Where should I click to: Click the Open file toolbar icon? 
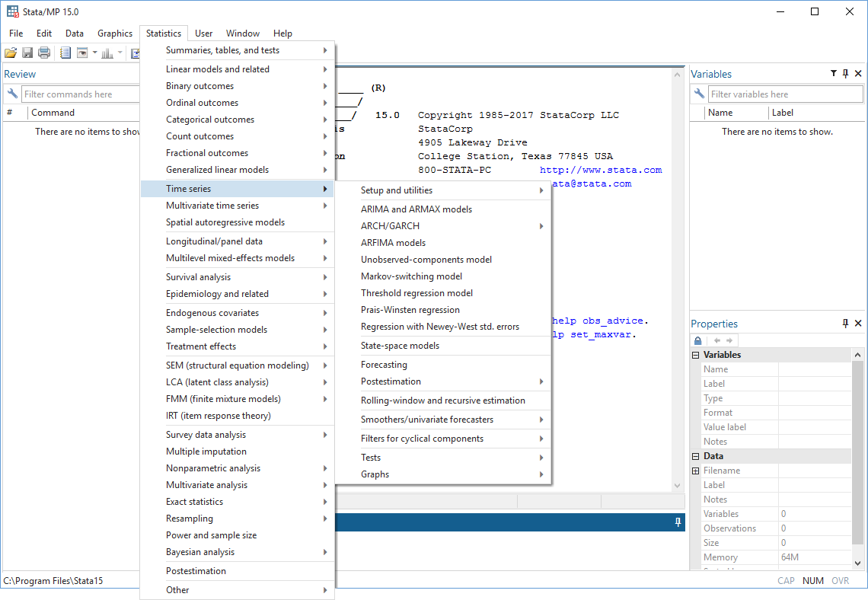[11, 53]
